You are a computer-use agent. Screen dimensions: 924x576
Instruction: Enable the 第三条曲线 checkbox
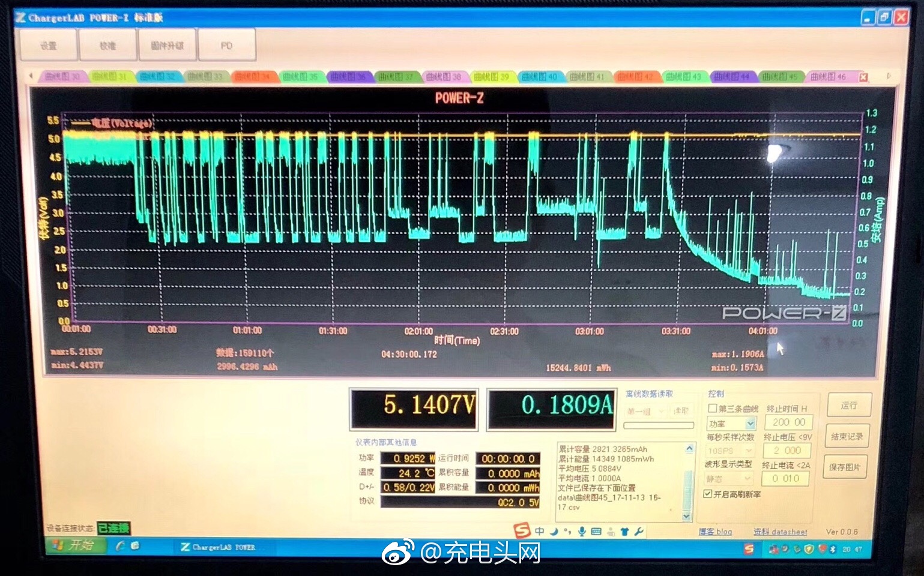click(x=713, y=409)
